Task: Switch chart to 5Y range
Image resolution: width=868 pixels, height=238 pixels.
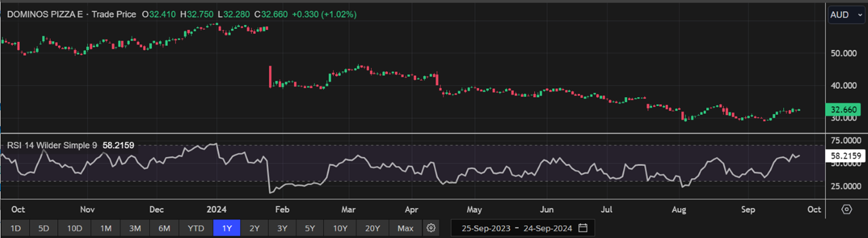Action: click(310, 228)
